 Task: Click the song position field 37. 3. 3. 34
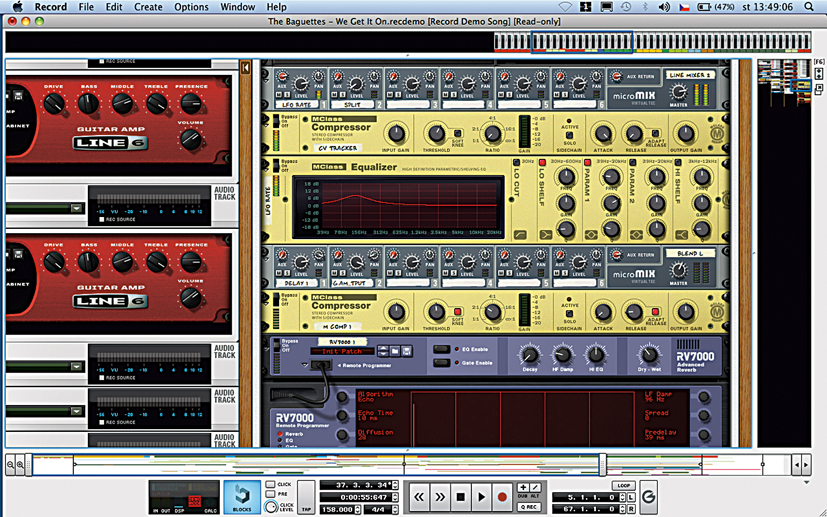click(x=357, y=485)
